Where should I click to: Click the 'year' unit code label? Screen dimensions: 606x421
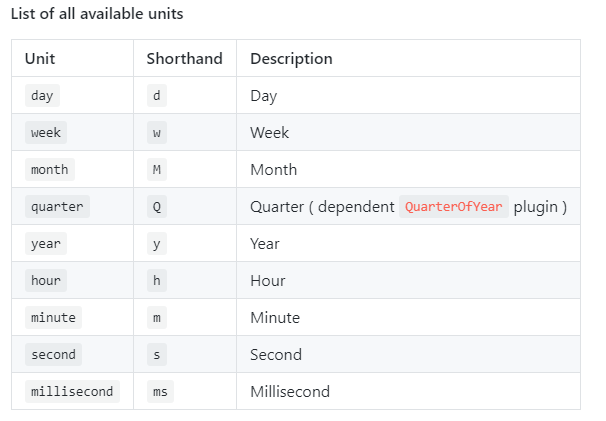(x=46, y=244)
